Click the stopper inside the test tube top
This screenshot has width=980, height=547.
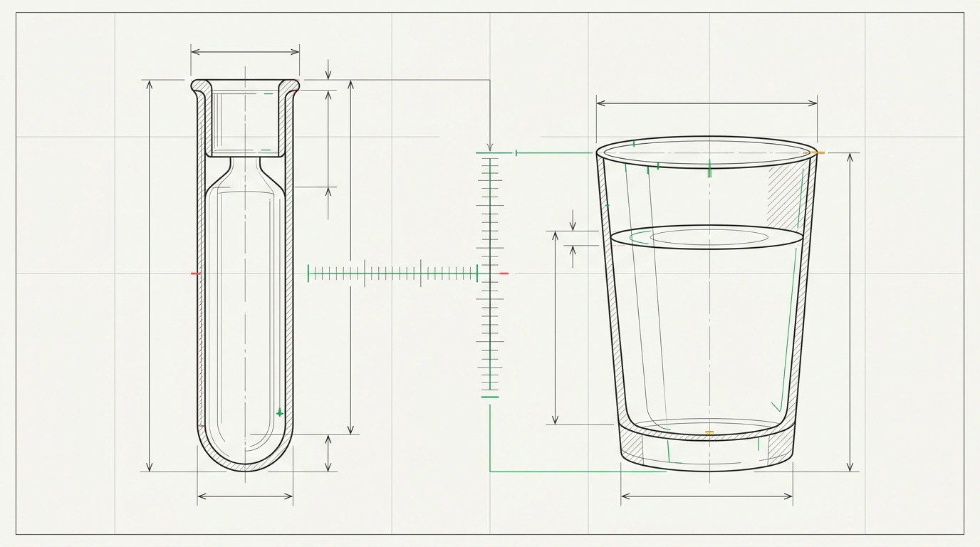click(245, 119)
